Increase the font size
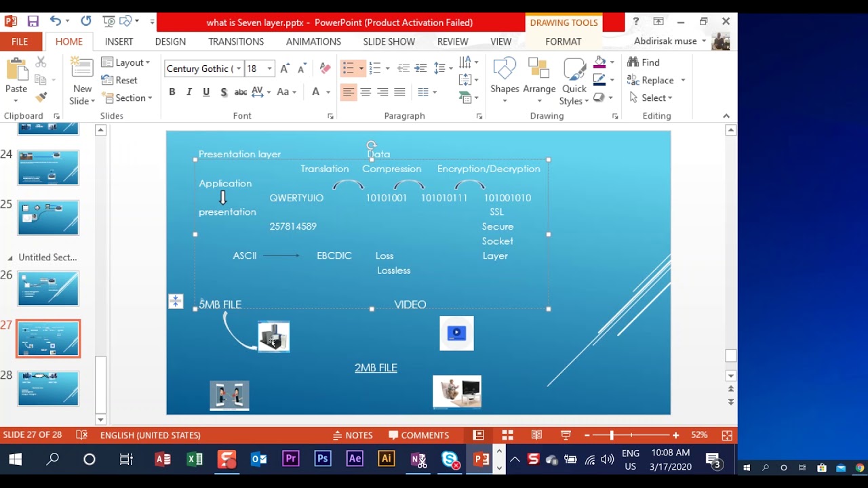This screenshot has height=488, width=868. pos(285,68)
